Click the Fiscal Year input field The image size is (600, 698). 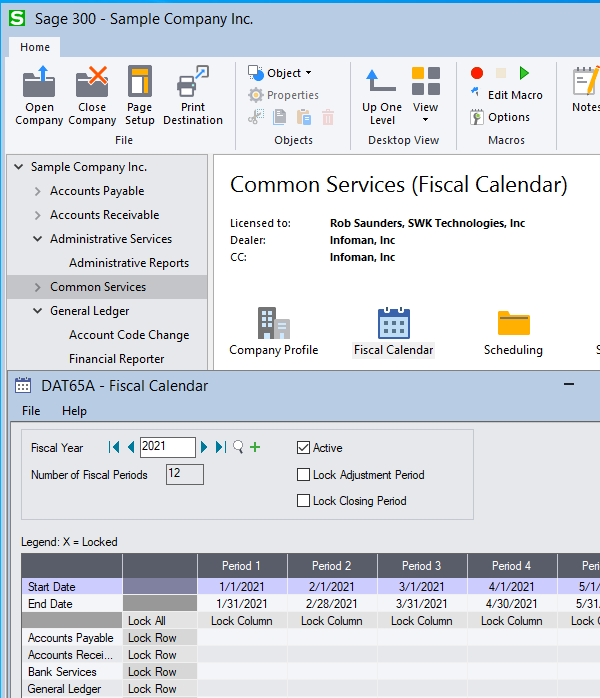coord(168,447)
